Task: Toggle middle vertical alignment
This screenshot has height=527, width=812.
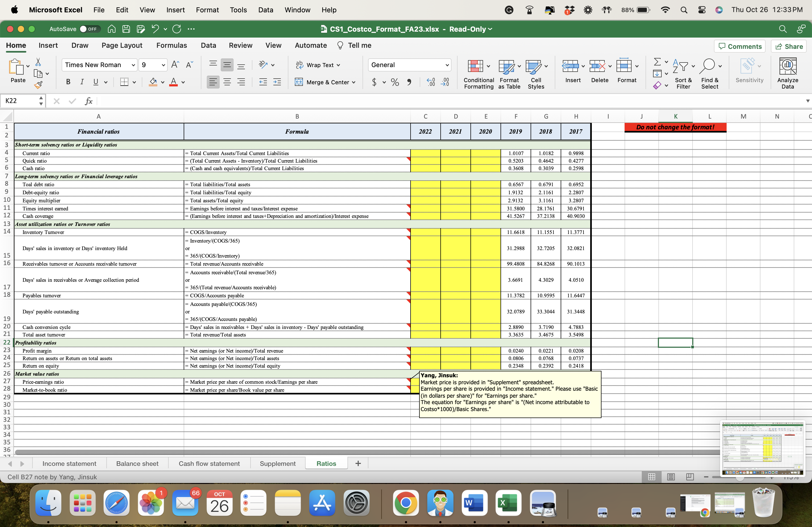Action: coord(227,65)
